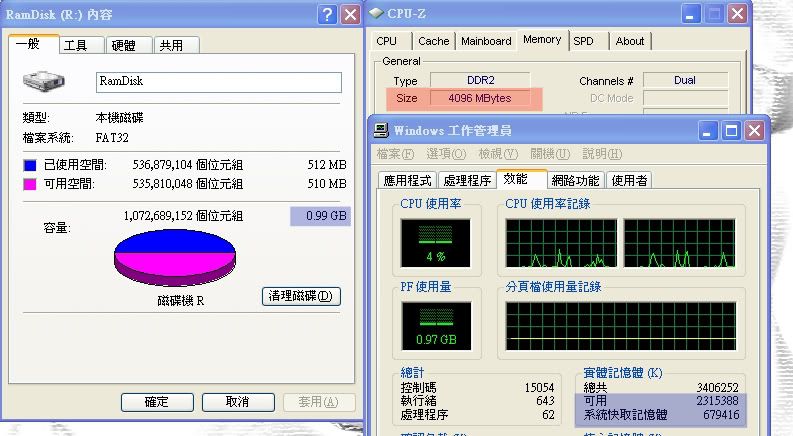Click the 2315388 available memory value
This screenshot has height=436, width=793.
click(x=718, y=401)
